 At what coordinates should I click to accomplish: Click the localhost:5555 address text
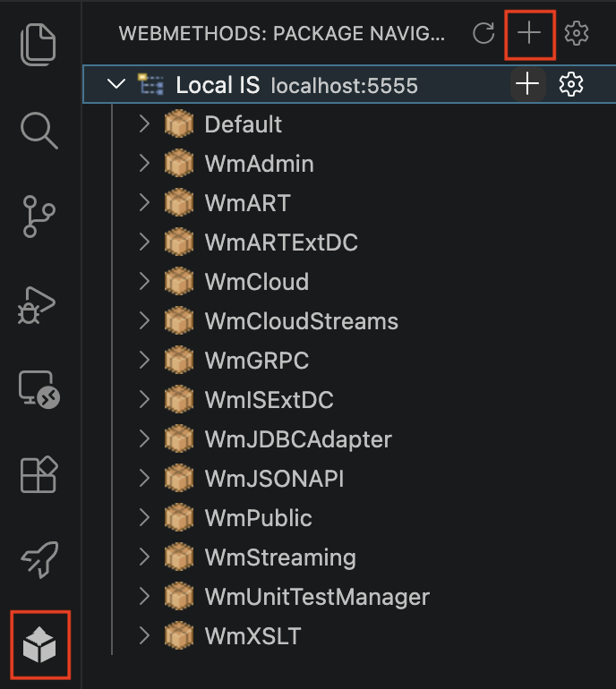tap(345, 86)
